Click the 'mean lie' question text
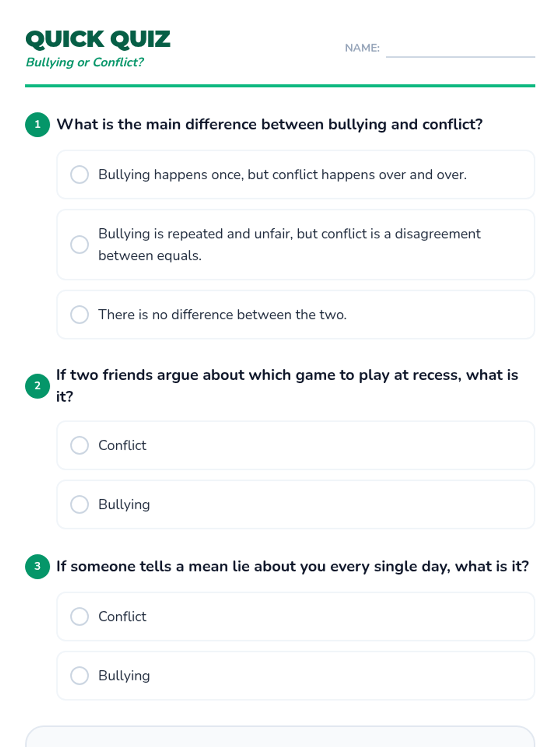Image resolution: width=560 pixels, height=747 pixels. click(x=293, y=566)
